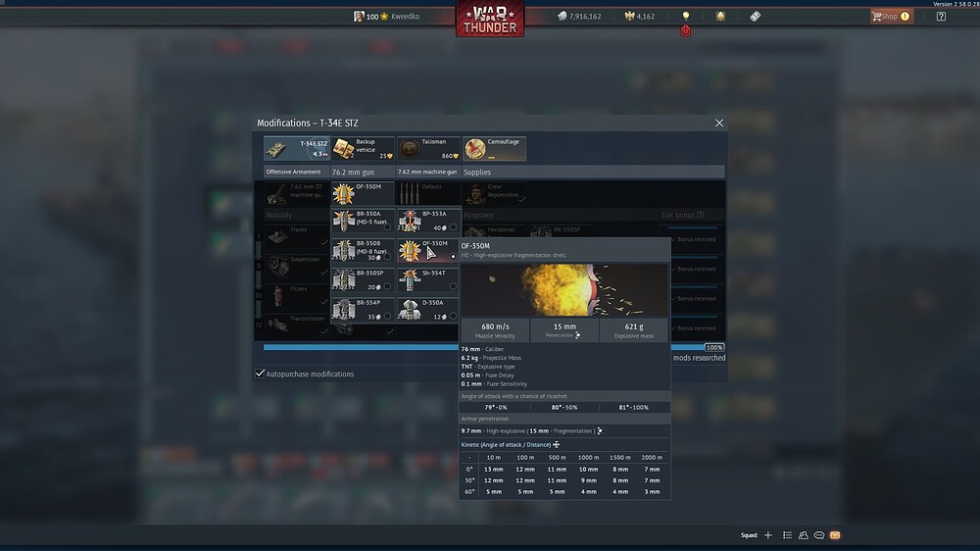Click the Golden Eagles balance 4,162
The height and width of the screenshot is (551, 980).
click(639, 17)
